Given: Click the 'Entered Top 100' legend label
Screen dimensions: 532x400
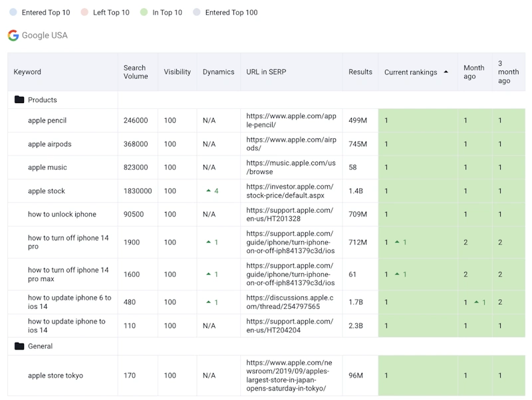Looking at the screenshot, I should (231, 13).
